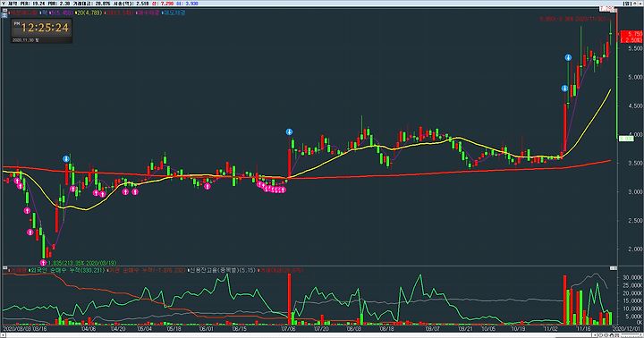Click the 07/06 date on time axis

288,329
